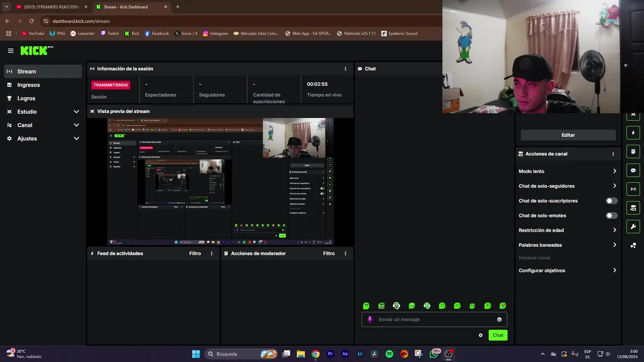Show hidden system tray icons
Image resolution: width=644 pixels, height=362 pixels.
(x=542, y=354)
